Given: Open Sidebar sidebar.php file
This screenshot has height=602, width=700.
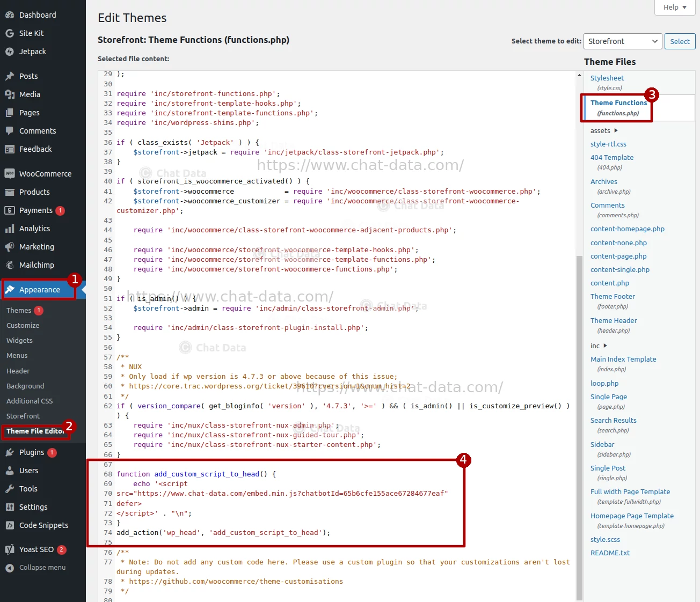Looking at the screenshot, I should pyautogui.click(x=610, y=449).
